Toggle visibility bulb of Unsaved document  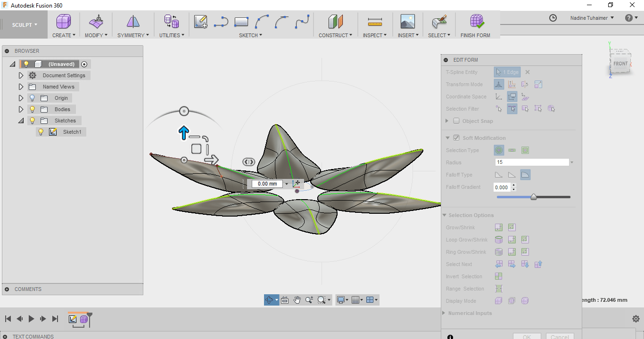point(26,64)
